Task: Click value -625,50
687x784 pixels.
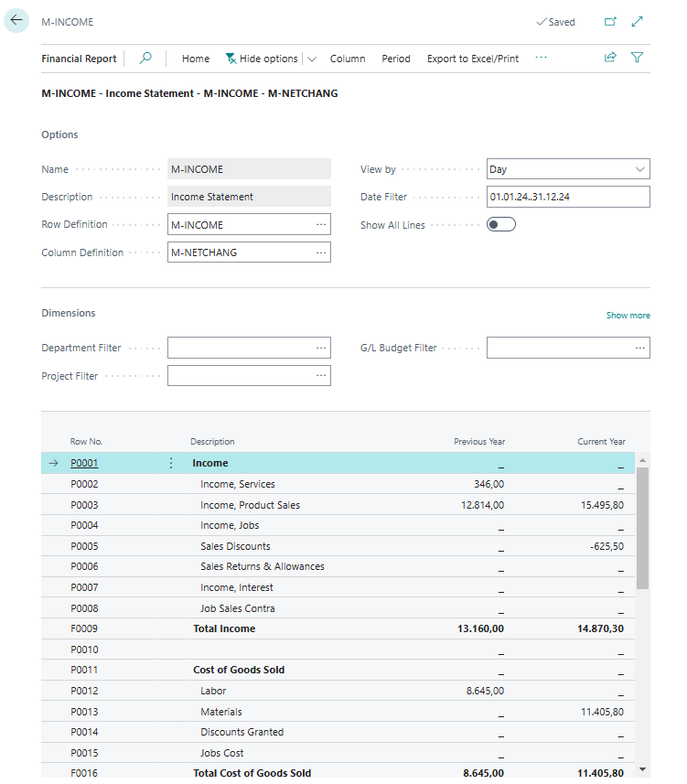Action: (x=606, y=546)
